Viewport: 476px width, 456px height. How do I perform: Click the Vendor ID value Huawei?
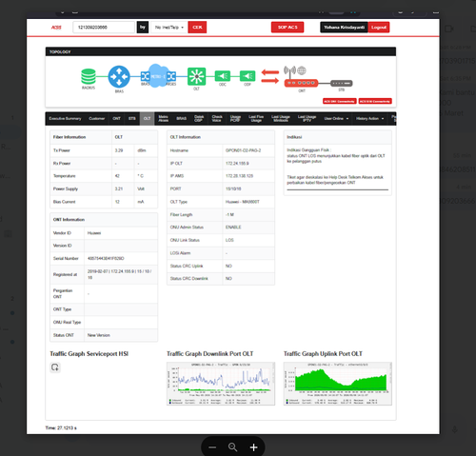[x=94, y=233]
